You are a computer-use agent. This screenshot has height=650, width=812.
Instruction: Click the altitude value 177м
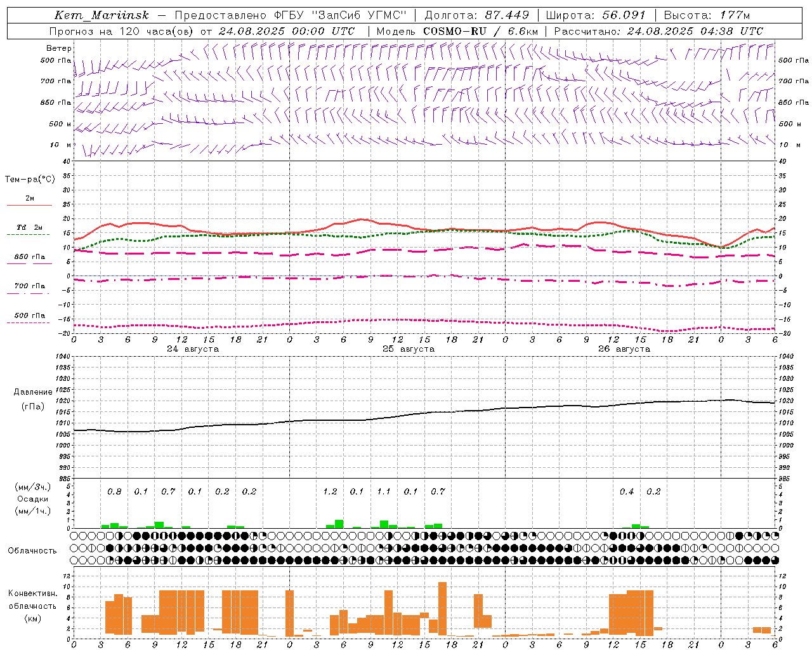pyautogui.click(x=737, y=15)
